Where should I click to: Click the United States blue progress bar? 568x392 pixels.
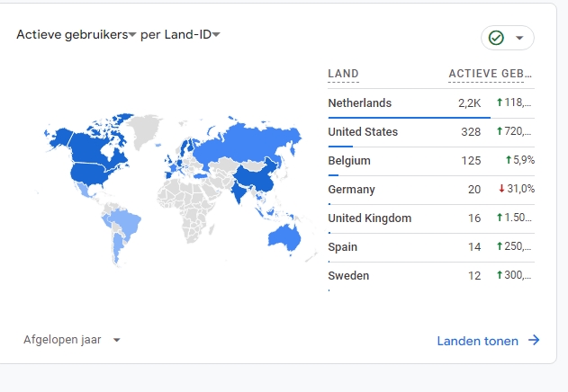click(x=340, y=147)
